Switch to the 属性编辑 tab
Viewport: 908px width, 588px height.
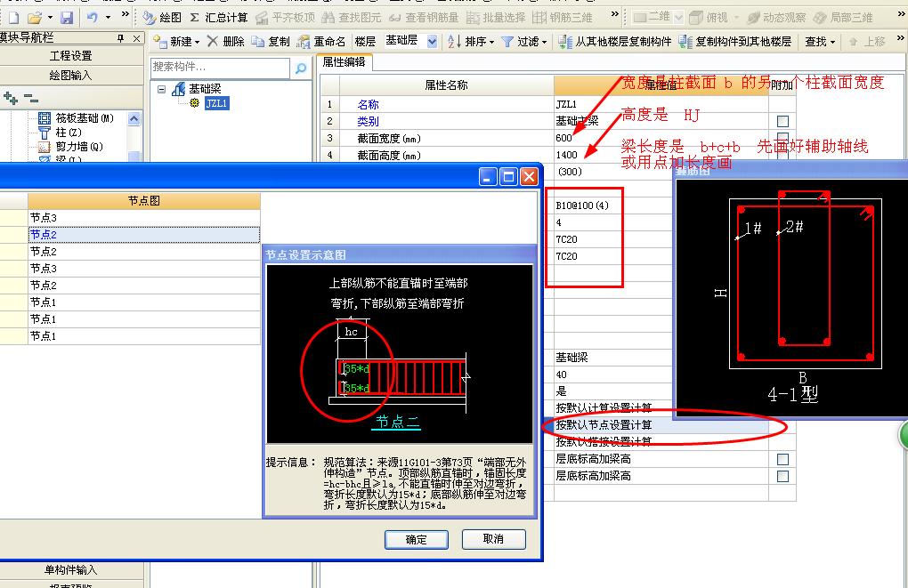coord(344,62)
